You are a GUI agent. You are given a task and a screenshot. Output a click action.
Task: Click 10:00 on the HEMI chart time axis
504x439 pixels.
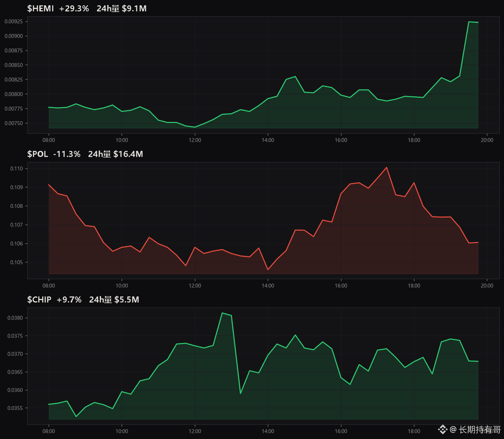pyautogui.click(x=122, y=140)
